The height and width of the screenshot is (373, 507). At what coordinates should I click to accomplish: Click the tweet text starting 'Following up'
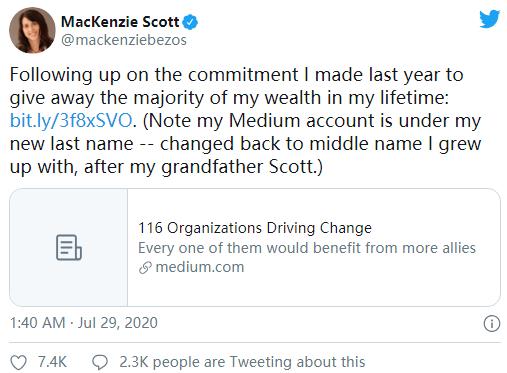point(245,120)
